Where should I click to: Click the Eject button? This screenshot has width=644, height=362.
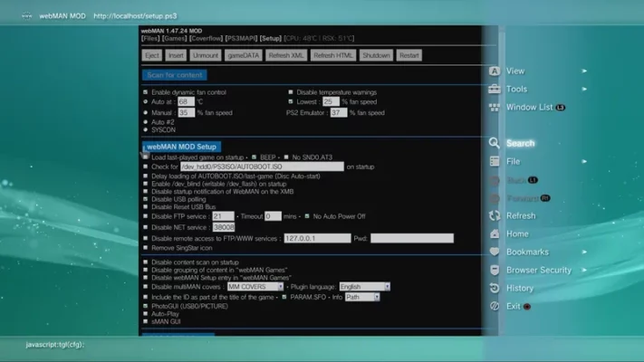[x=152, y=55]
